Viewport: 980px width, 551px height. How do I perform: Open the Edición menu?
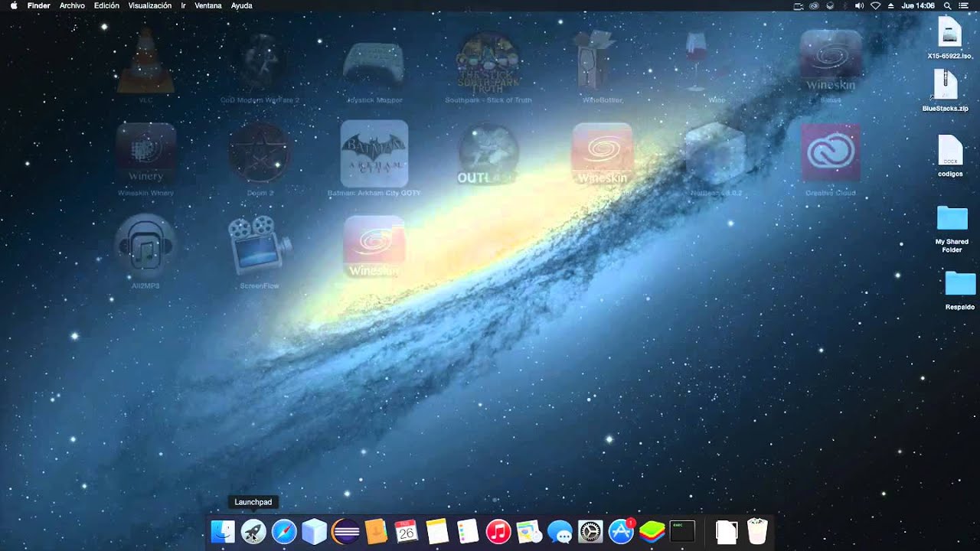click(106, 5)
